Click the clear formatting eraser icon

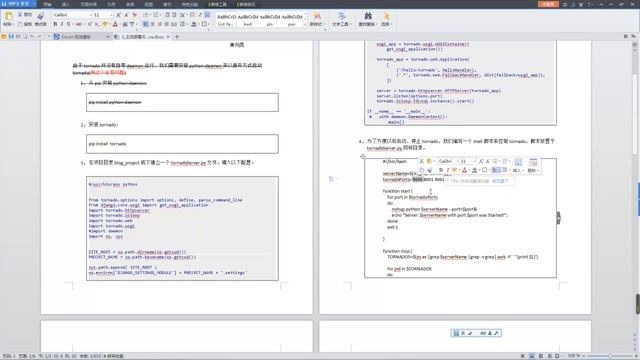tap(135, 15)
